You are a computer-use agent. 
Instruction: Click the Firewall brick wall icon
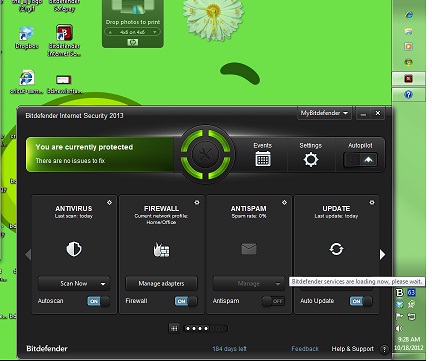(x=161, y=250)
